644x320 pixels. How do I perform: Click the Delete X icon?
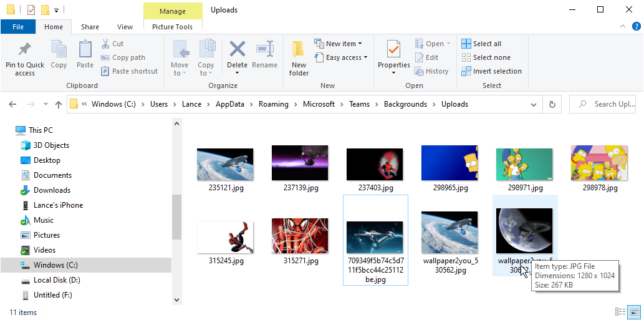(237, 50)
